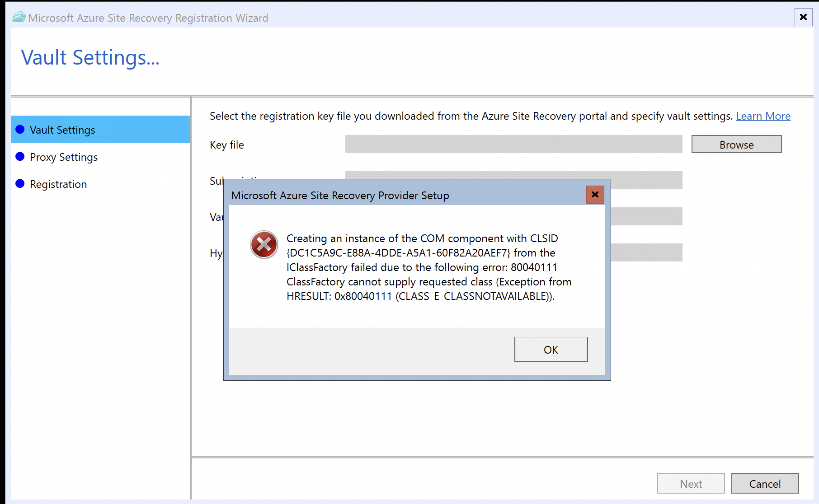Click the blue dot beside Proxy Settings
Image resolution: width=819 pixels, height=504 pixels.
point(20,157)
